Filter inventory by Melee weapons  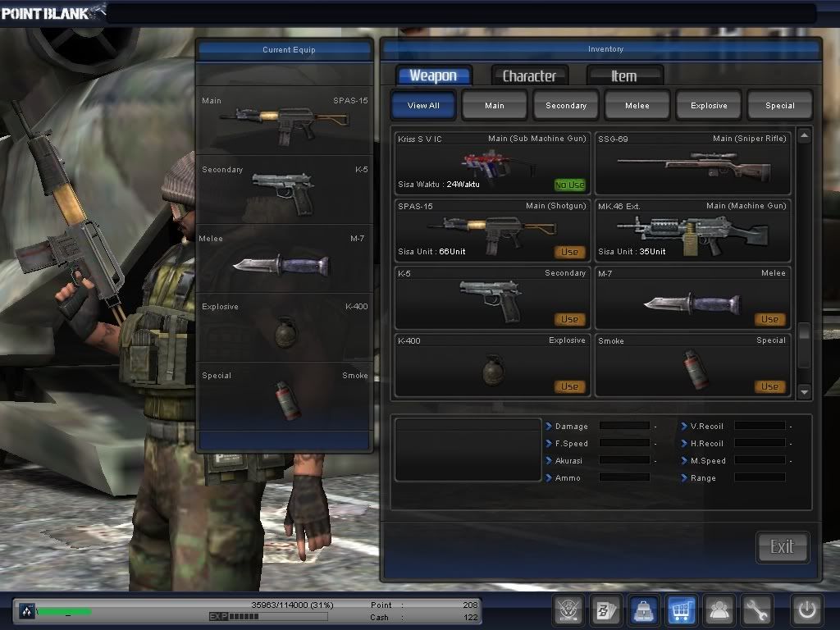coord(637,105)
